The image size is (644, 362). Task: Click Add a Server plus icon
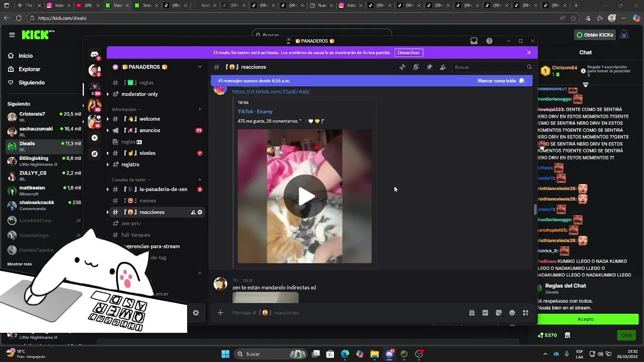(x=95, y=138)
